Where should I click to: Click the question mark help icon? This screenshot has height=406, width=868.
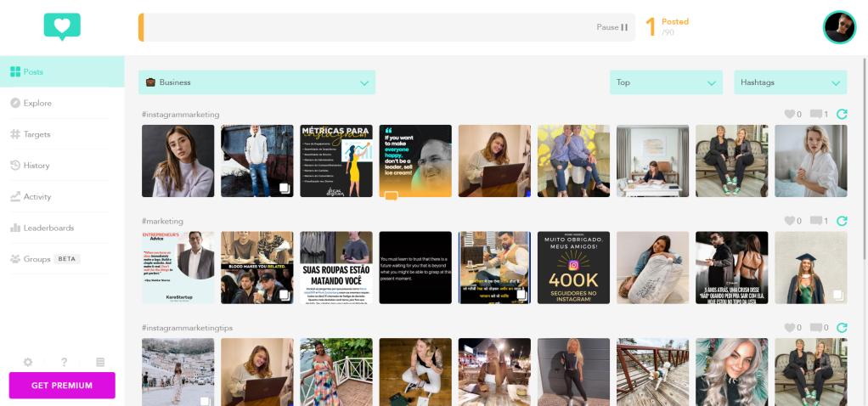coord(64,362)
